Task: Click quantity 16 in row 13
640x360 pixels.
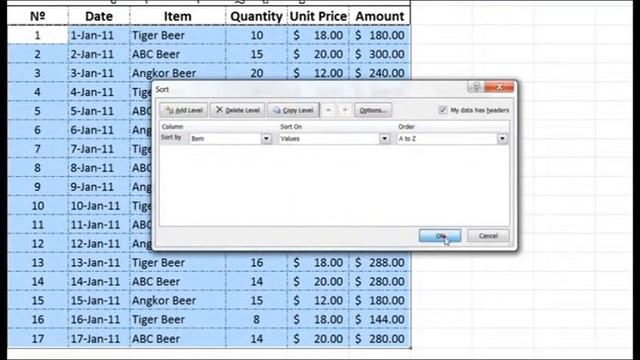Action: [256, 262]
